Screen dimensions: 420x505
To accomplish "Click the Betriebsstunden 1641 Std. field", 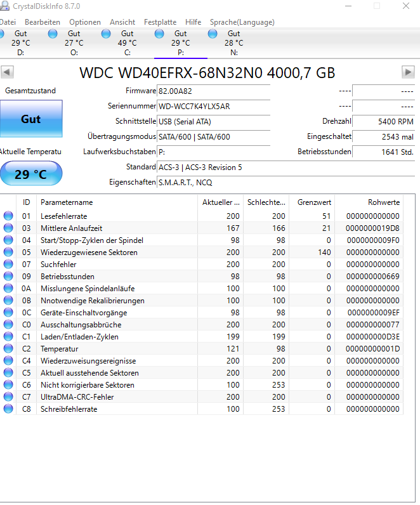I will pyautogui.click(x=384, y=152).
